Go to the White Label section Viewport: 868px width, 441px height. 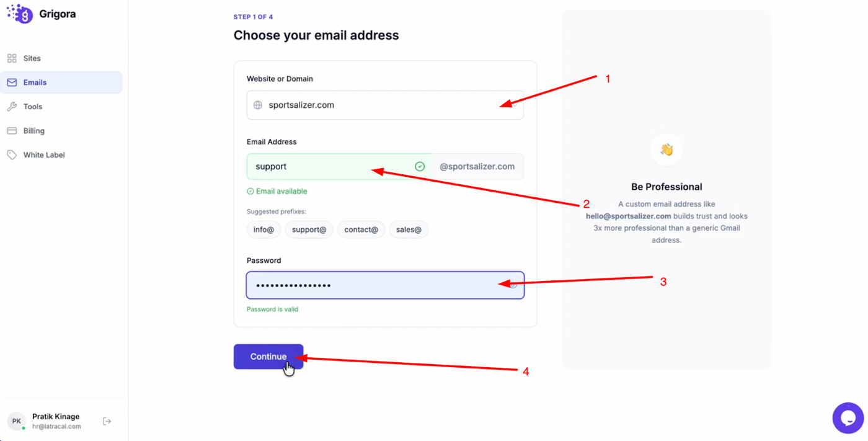pyautogui.click(x=44, y=155)
